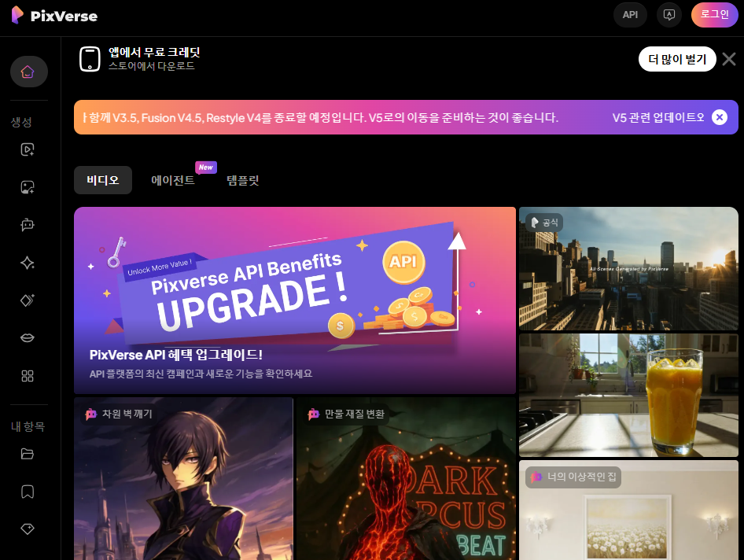The image size is (744, 560).
Task: Open the 차원 벽 깨기 template card
Action: 183,478
